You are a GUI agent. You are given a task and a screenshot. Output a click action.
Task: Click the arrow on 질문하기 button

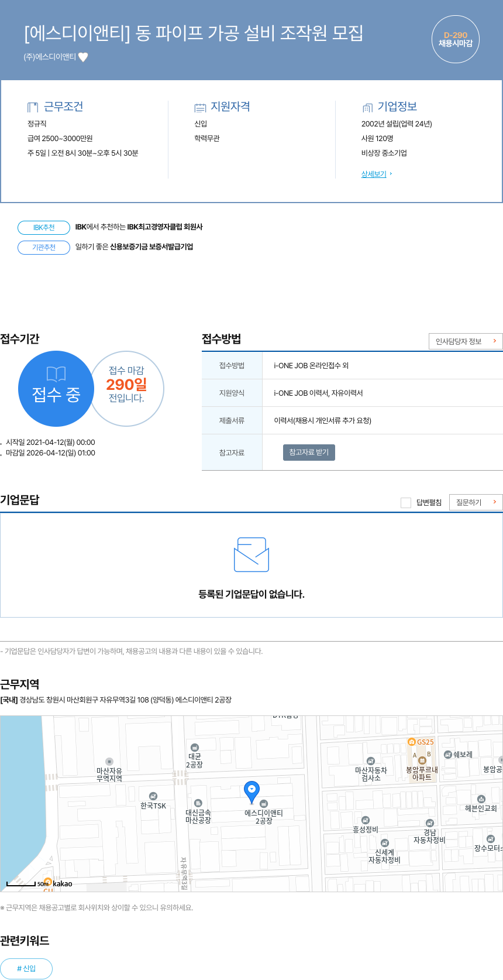(x=495, y=502)
